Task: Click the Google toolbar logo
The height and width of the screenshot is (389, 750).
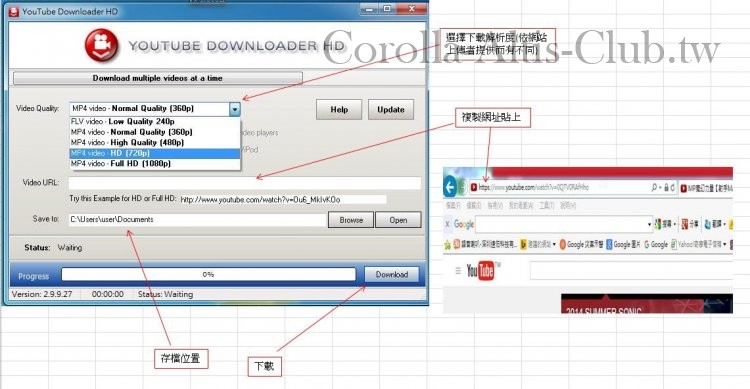Action: [463, 224]
